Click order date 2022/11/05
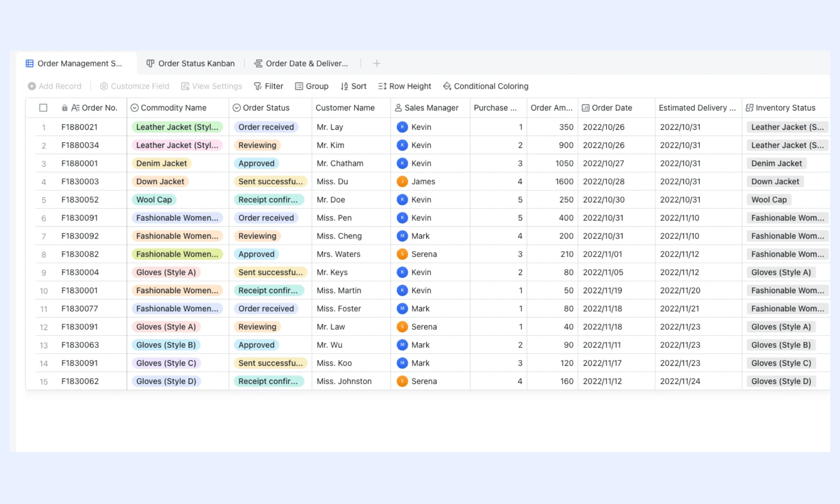Viewport: 840px width, 504px height. (603, 272)
